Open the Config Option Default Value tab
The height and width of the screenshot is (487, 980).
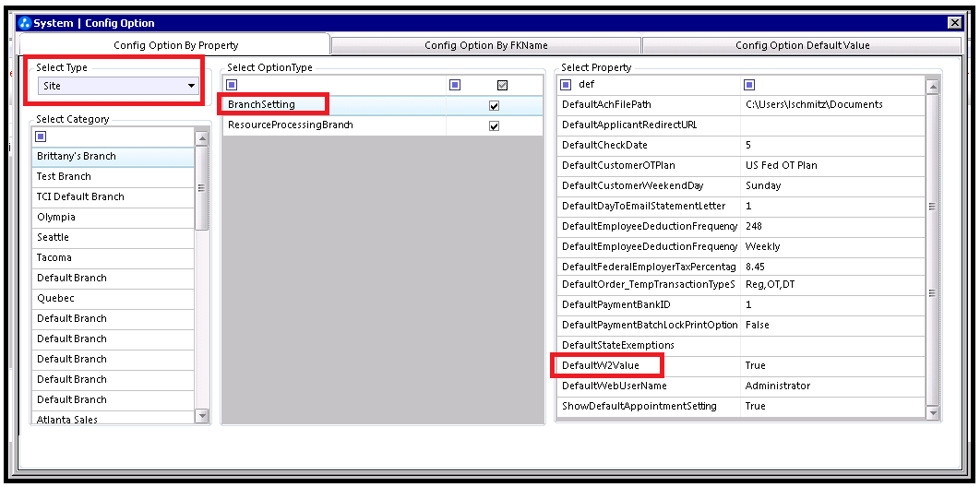[802, 45]
